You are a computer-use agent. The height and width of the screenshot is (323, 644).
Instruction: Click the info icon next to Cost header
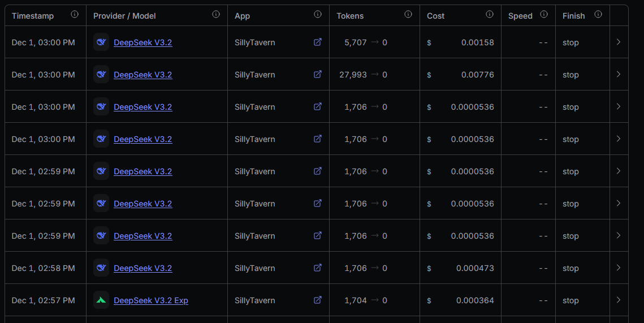coord(490,14)
